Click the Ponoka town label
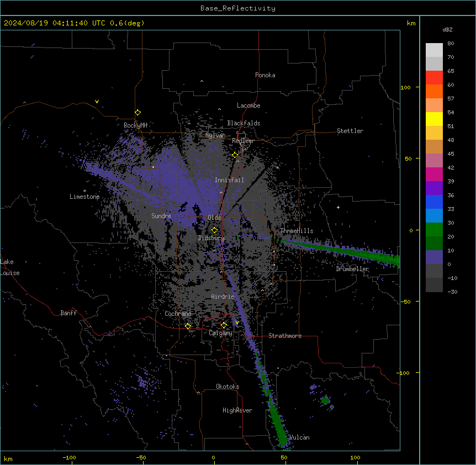This screenshot has height=465, width=476. click(265, 75)
